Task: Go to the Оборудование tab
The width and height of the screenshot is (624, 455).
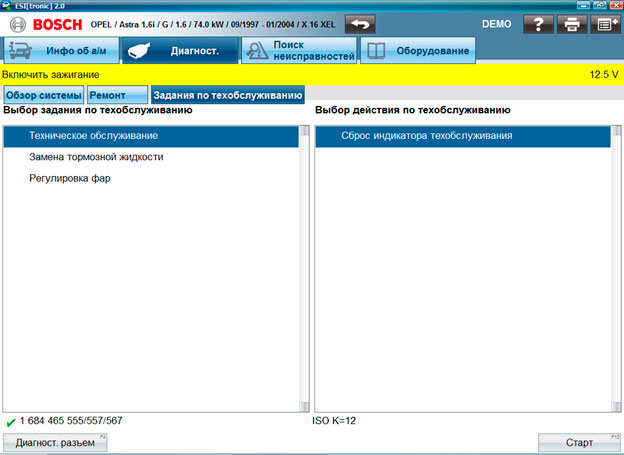Action: [x=417, y=50]
